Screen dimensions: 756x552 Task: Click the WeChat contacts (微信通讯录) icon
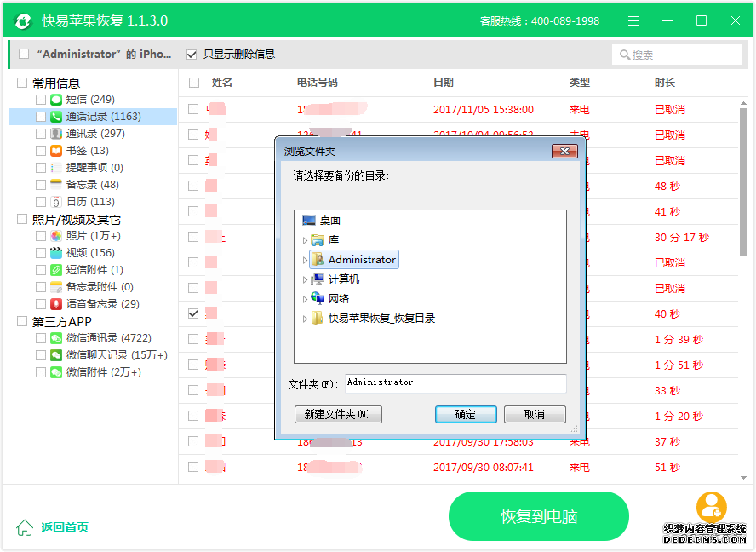point(56,338)
